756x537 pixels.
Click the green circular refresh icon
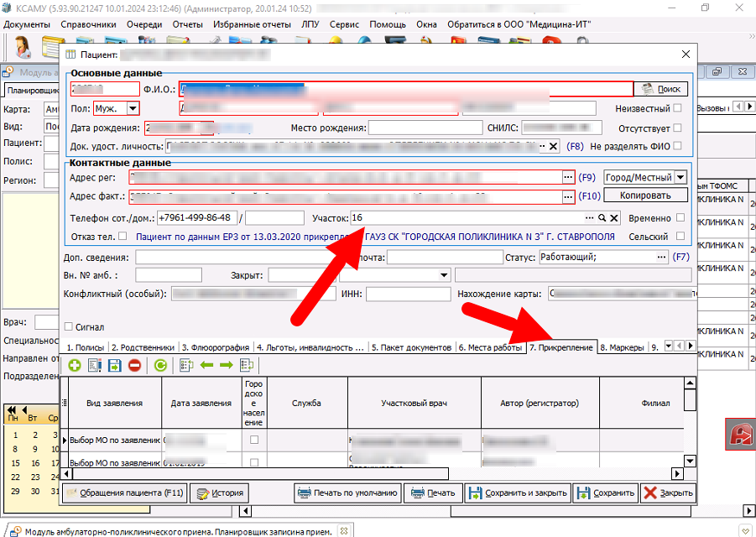159,366
